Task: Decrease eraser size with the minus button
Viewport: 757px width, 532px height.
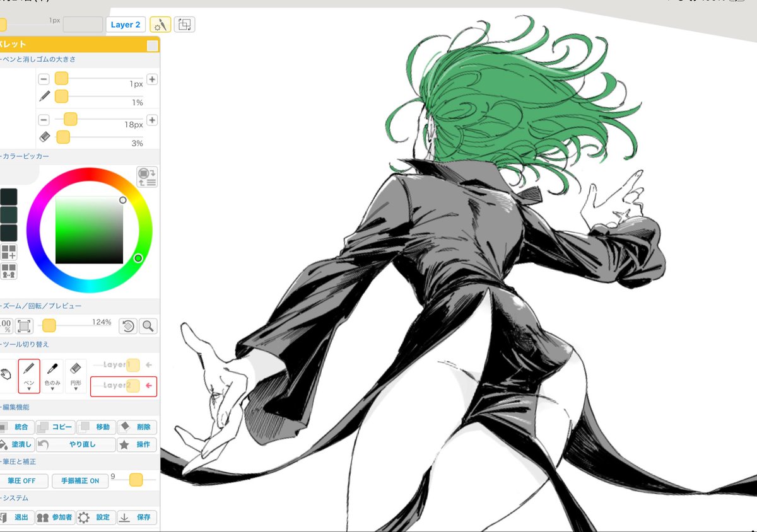Action: 44,120
